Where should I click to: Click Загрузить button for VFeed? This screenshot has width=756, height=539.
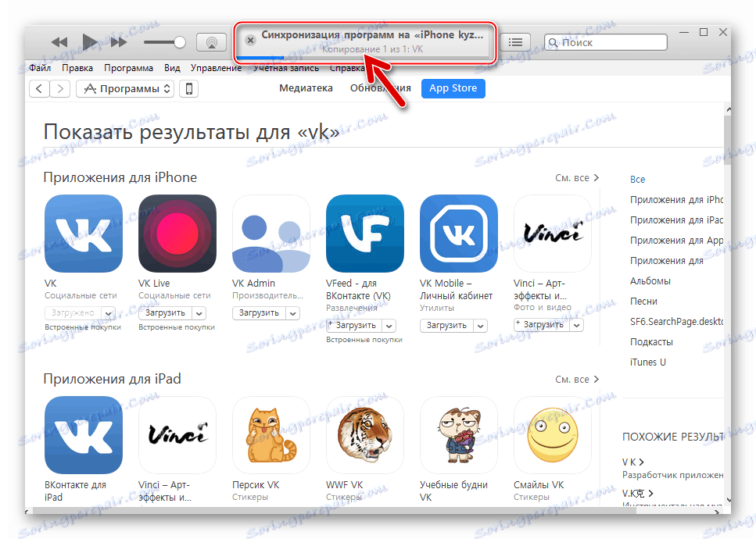tap(354, 325)
